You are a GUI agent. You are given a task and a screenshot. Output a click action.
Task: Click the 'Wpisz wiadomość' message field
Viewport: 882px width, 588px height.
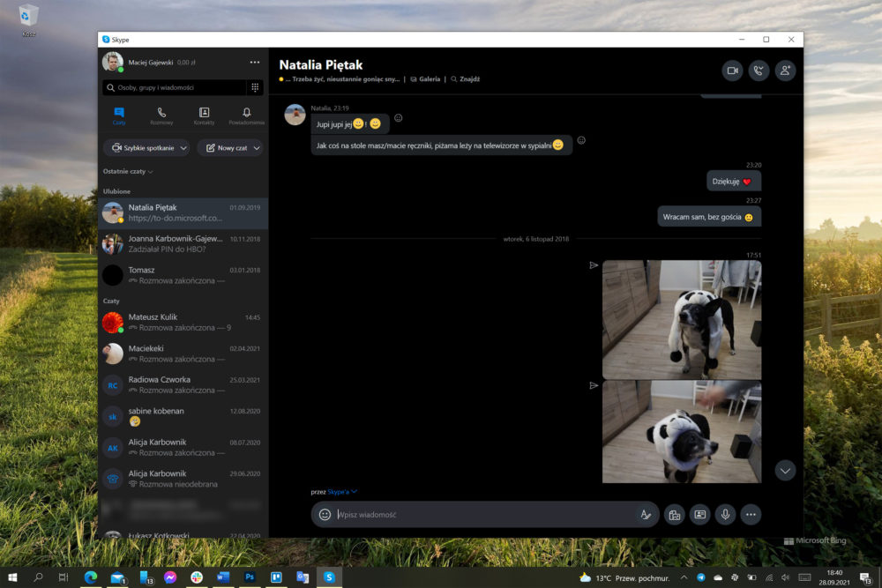click(487, 514)
